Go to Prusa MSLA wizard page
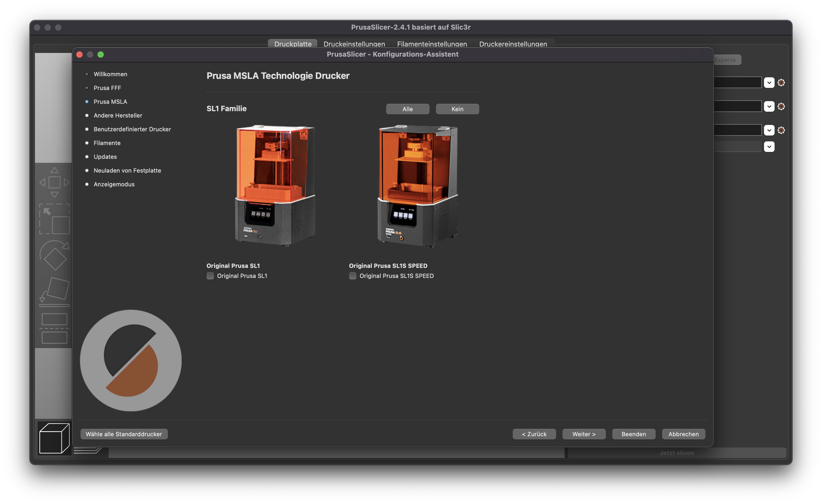The image size is (822, 504). pos(110,101)
